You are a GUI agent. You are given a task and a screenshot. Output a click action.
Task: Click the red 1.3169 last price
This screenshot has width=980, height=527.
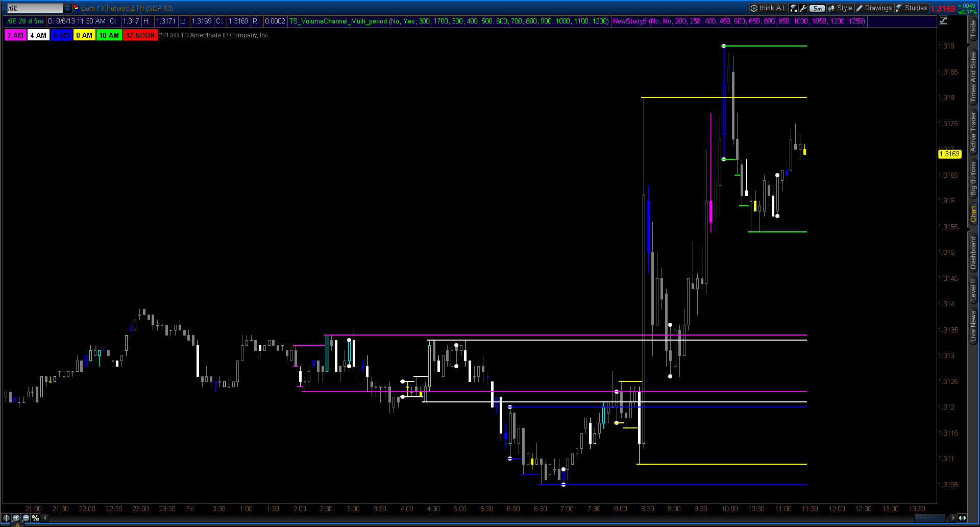point(943,9)
